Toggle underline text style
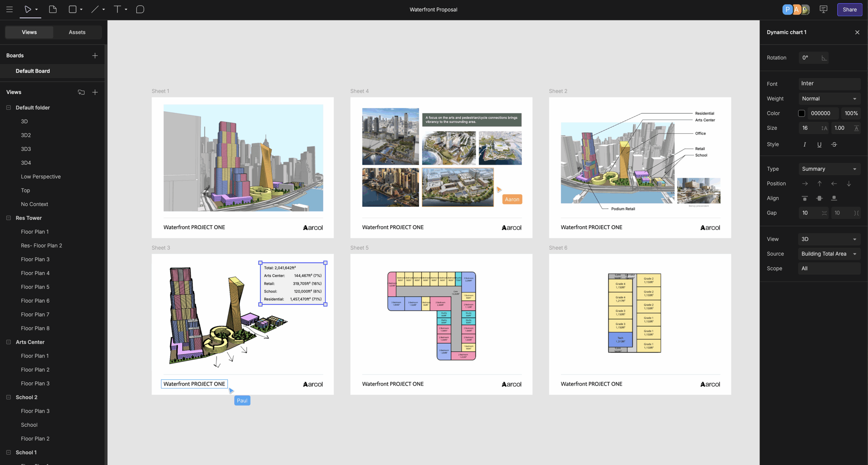868x465 pixels. (x=819, y=145)
